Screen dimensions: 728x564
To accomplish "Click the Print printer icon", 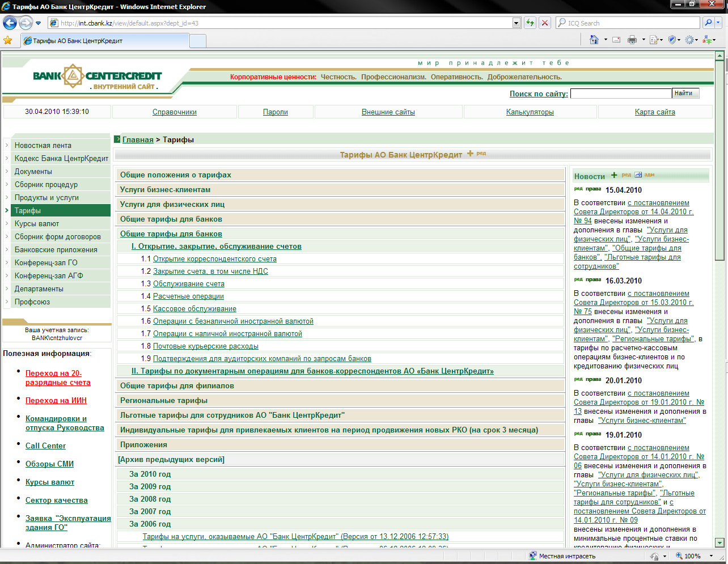I will [632, 40].
